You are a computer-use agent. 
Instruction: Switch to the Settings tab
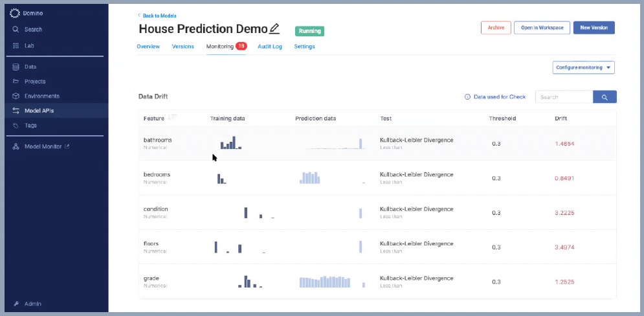point(304,47)
